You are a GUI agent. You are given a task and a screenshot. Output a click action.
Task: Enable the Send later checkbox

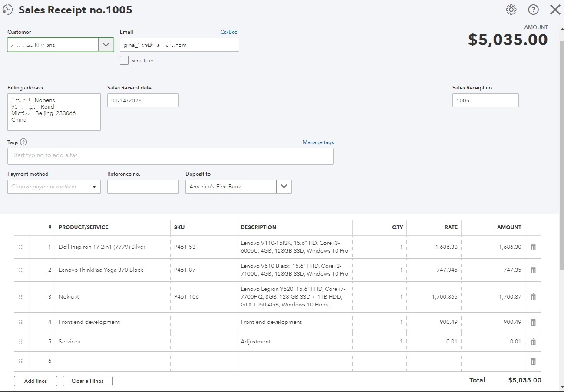point(124,60)
